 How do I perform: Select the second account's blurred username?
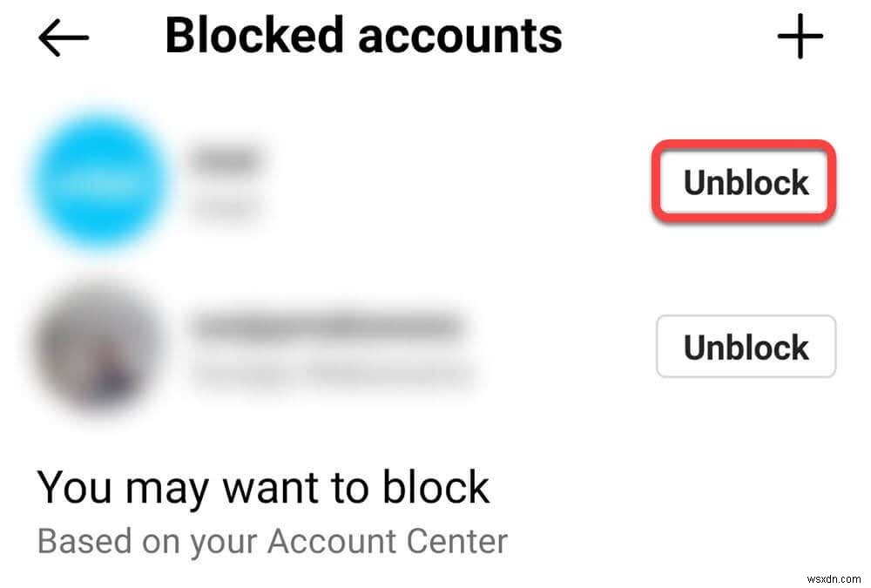[x=327, y=327]
